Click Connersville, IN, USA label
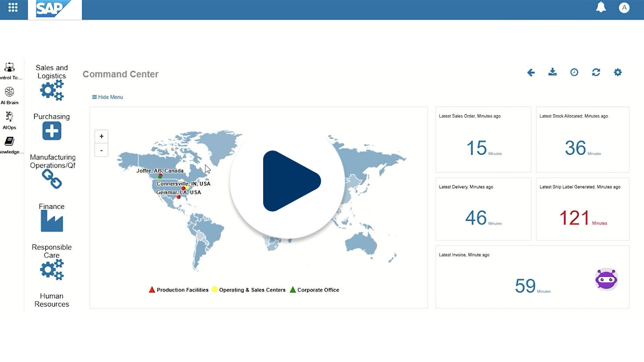Screen dimensions: 644x362 coord(183,184)
